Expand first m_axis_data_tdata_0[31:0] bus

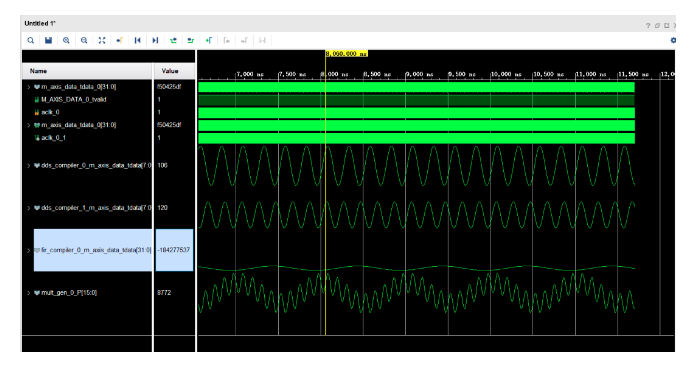click(29, 87)
